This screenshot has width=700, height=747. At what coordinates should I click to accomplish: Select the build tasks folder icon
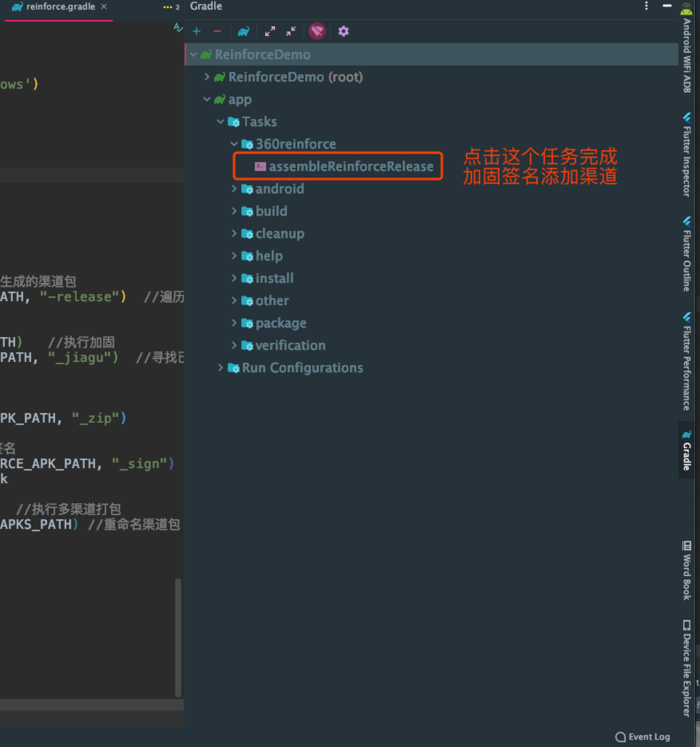point(247,211)
